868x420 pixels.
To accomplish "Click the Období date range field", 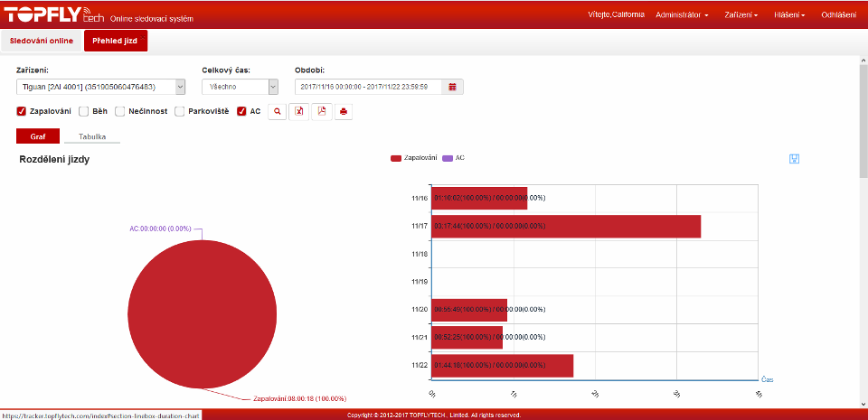I will 369,87.
